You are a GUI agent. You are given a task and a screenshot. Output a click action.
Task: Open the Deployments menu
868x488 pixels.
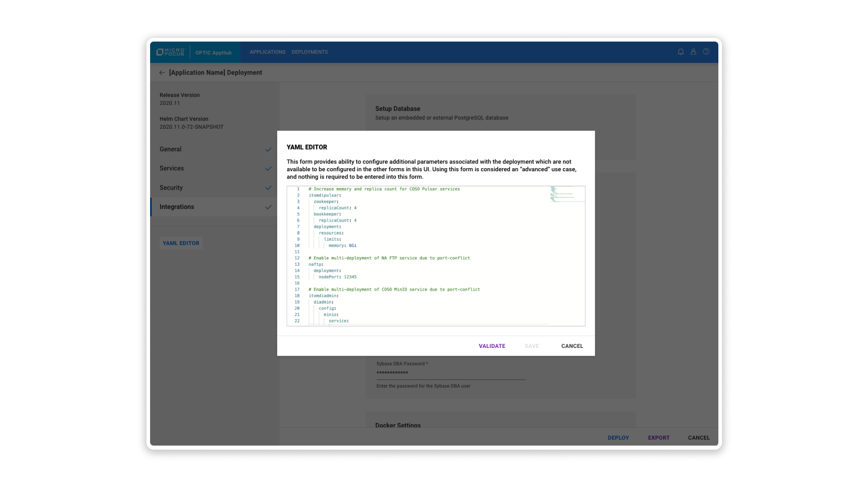click(309, 52)
